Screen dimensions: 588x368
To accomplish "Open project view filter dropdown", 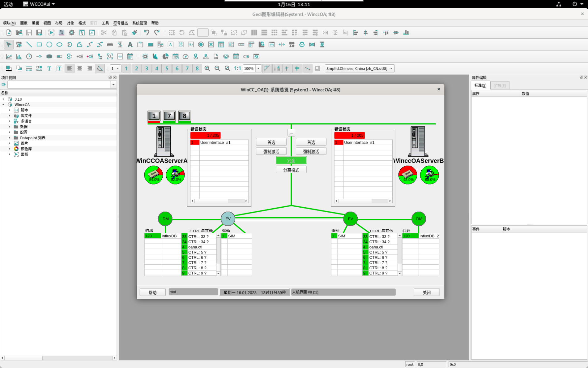I will click(x=113, y=84).
